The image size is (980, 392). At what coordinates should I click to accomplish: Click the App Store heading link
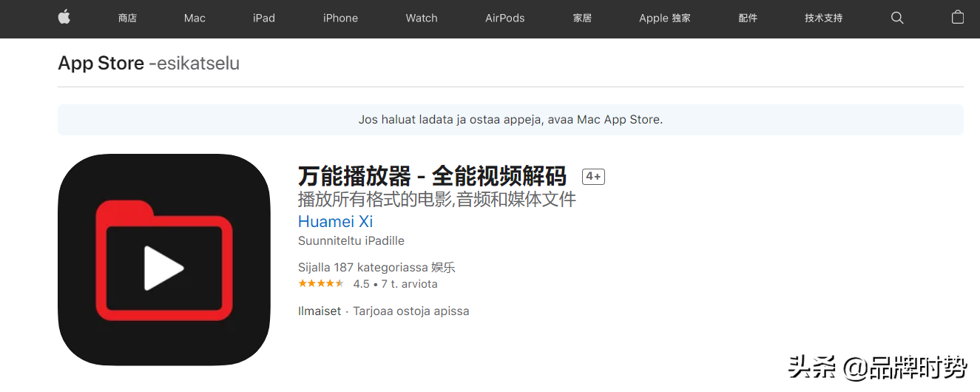coord(101,64)
